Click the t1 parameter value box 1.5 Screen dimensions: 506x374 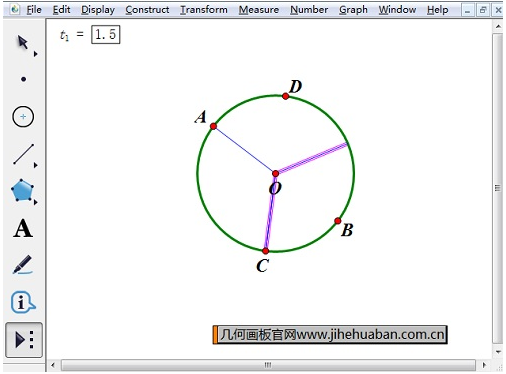pyautogui.click(x=106, y=34)
